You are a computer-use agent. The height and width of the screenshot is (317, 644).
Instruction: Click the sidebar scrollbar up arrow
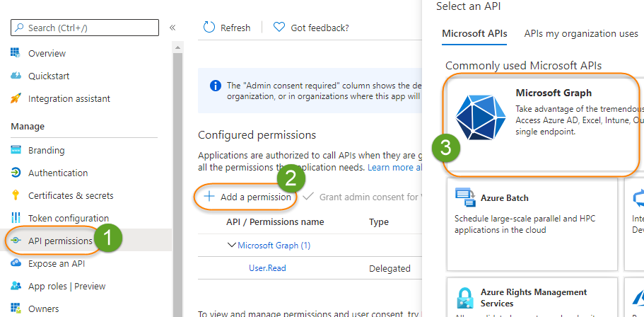point(177,47)
